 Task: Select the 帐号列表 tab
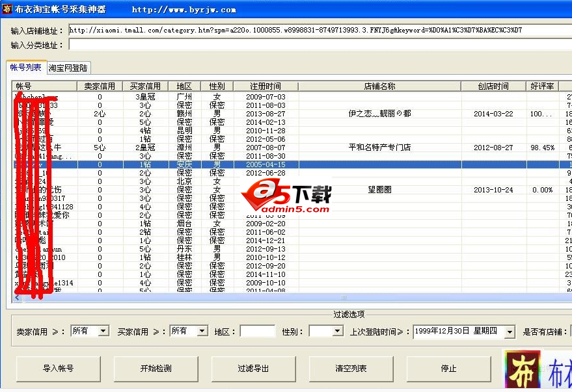point(26,67)
